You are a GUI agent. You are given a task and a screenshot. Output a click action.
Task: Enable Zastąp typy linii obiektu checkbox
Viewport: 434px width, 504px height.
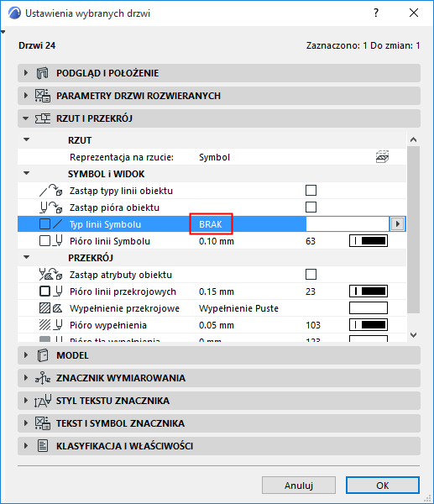(311, 191)
